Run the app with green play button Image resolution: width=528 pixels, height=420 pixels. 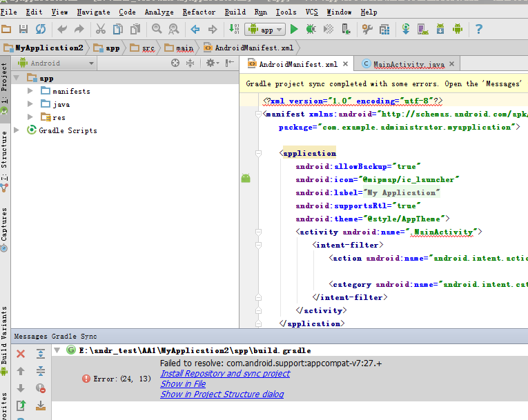click(294, 29)
